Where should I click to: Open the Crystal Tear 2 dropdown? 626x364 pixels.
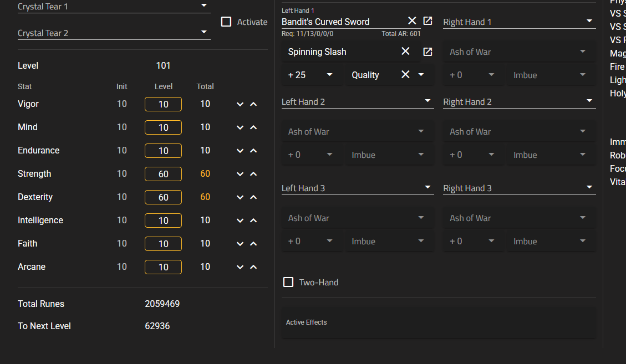pyautogui.click(x=114, y=33)
